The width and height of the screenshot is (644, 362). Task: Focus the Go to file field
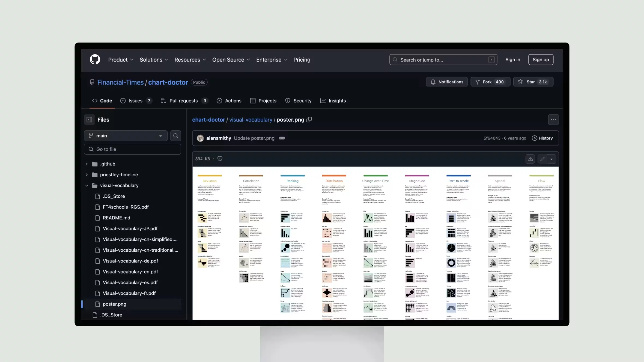132,149
